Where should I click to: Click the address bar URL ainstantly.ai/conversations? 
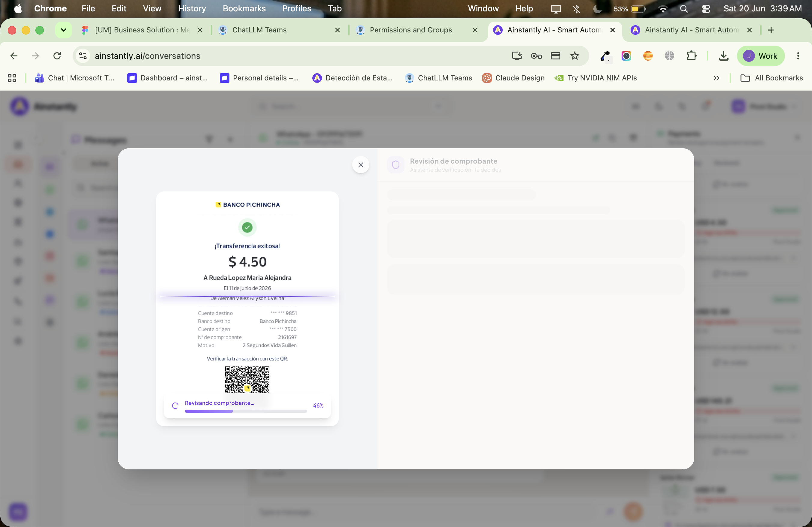147,56
